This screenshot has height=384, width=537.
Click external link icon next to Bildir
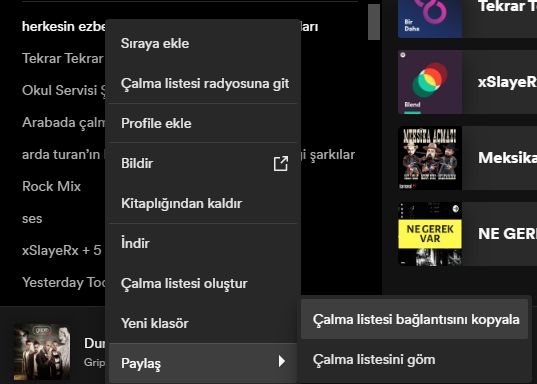[x=280, y=163]
